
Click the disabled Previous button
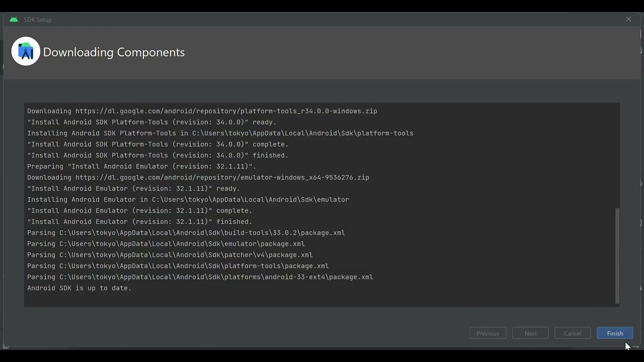[x=488, y=333]
